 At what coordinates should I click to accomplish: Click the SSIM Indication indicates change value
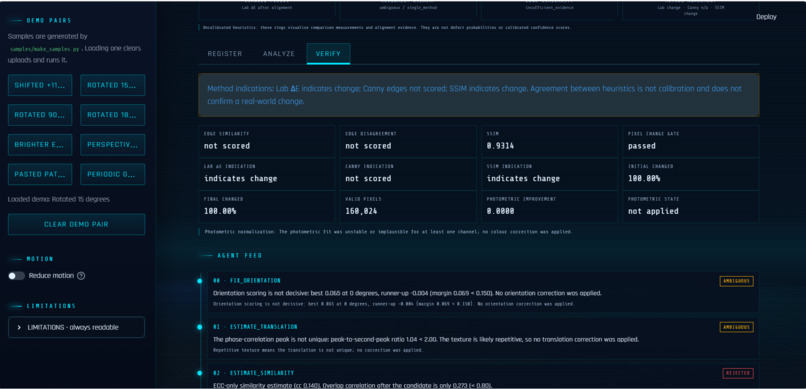click(x=523, y=178)
